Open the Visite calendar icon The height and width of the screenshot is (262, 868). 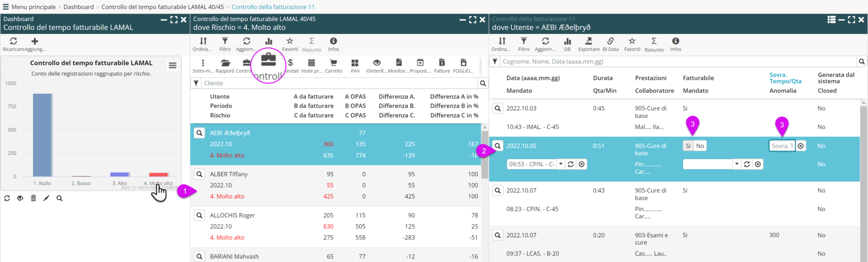point(311,63)
